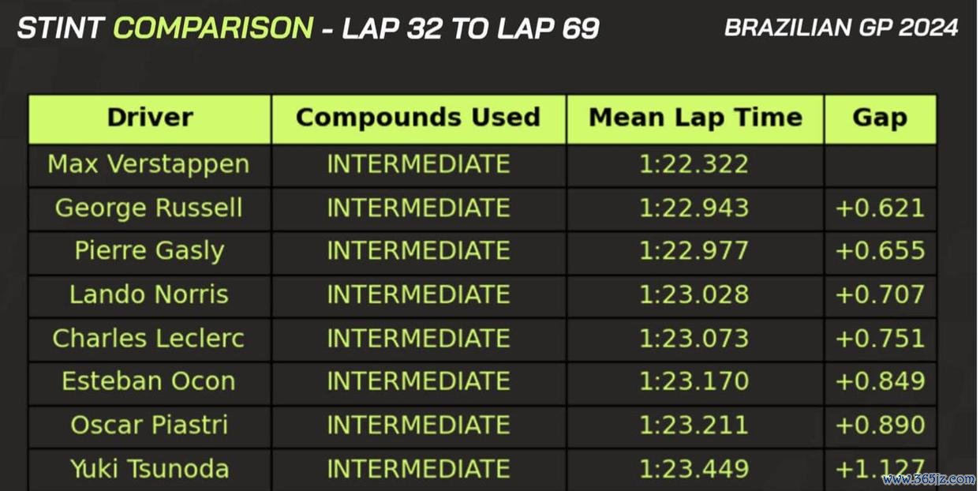Screen dimensions: 980x491
Task: Select the Compounds Used column header
Action: pyautogui.click(x=418, y=118)
